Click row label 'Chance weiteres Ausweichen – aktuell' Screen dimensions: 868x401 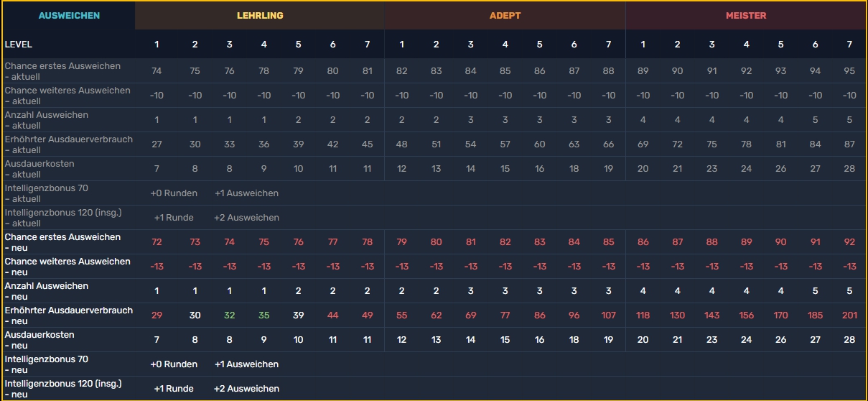click(67, 96)
